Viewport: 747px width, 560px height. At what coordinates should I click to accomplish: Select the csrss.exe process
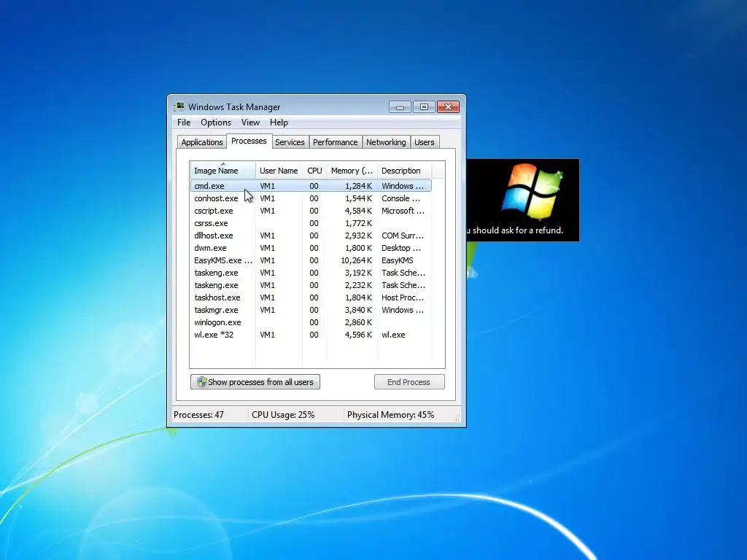311,223
